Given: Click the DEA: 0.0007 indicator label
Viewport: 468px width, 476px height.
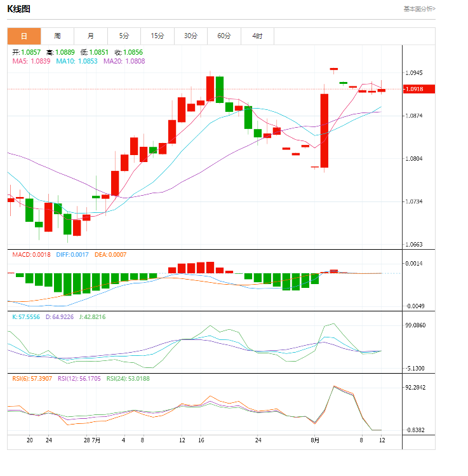Looking at the screenshot, I should click(110, 255).
